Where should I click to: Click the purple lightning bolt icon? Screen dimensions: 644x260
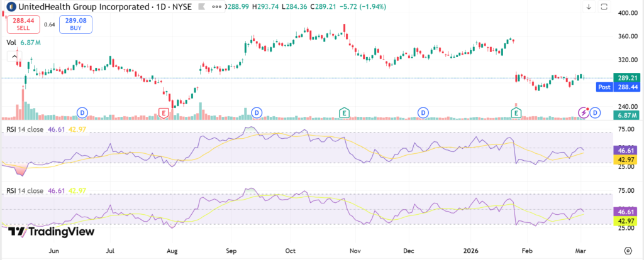click(583, 112)
